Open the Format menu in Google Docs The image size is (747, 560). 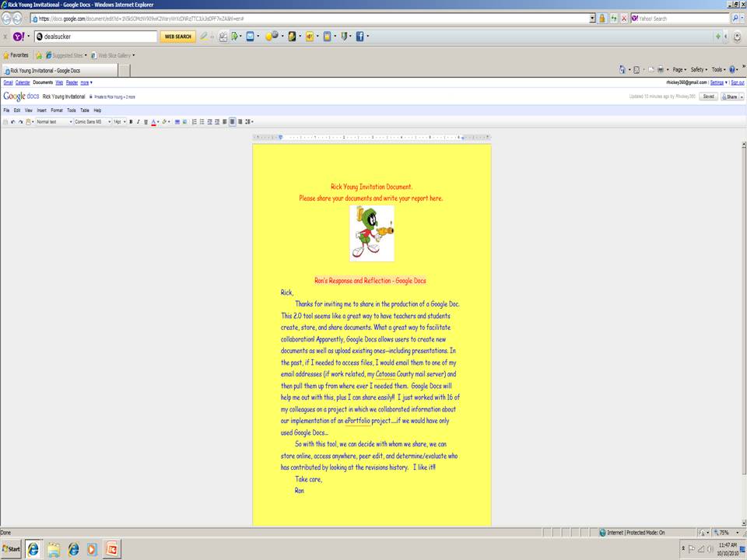tap(57, 110)
